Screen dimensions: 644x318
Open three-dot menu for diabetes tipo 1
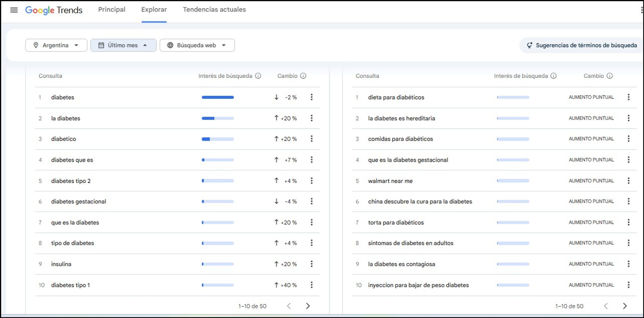(311, 285)
